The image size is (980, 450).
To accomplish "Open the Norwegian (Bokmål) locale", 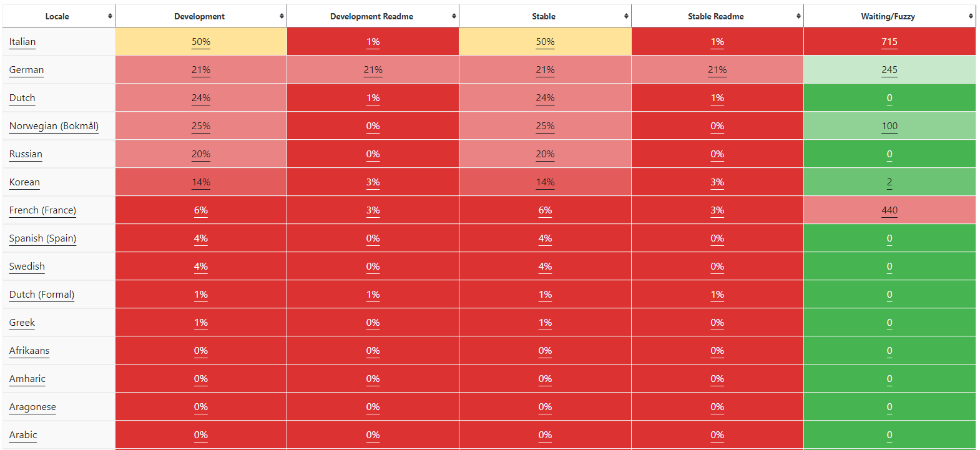I will coord(54,126).
